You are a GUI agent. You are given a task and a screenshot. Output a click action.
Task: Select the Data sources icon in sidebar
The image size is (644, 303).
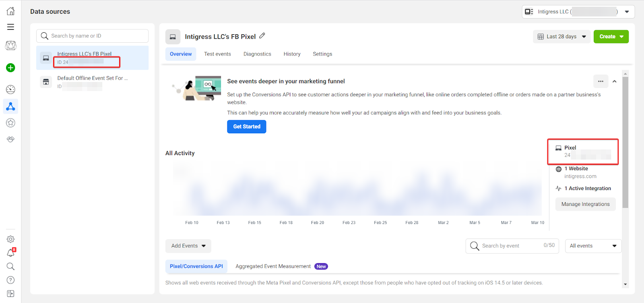click(11, 106)
